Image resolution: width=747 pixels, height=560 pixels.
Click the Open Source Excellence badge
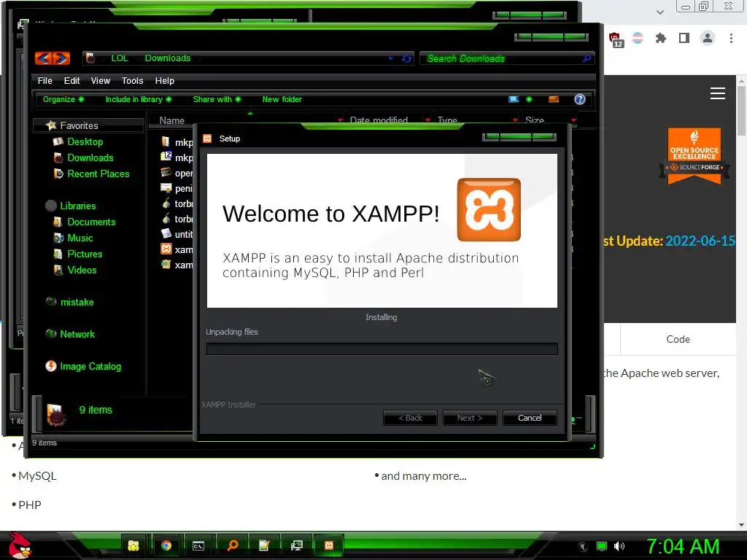(x=694, y=156)
